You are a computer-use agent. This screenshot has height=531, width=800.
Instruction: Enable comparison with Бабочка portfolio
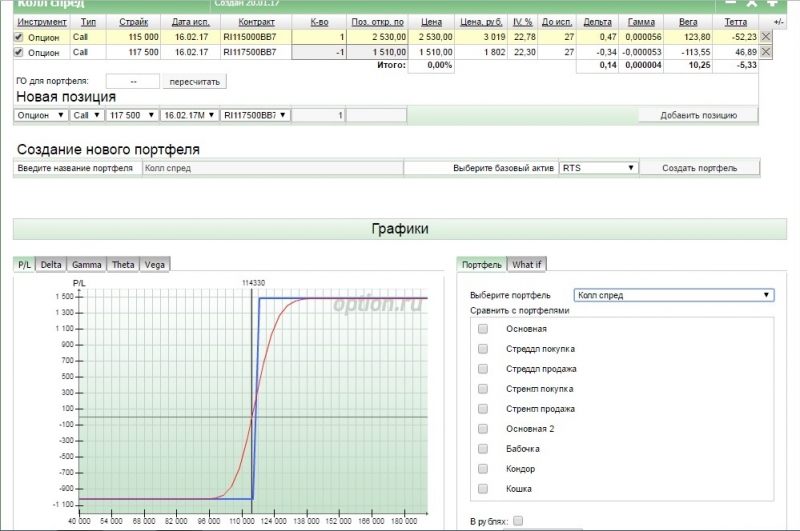pos(483,449)
